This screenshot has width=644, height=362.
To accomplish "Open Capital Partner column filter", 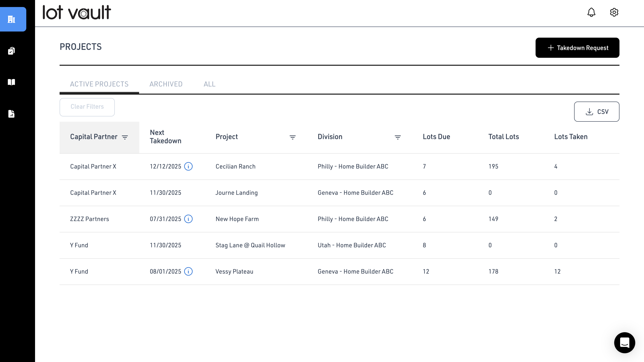I will [125, 137].
